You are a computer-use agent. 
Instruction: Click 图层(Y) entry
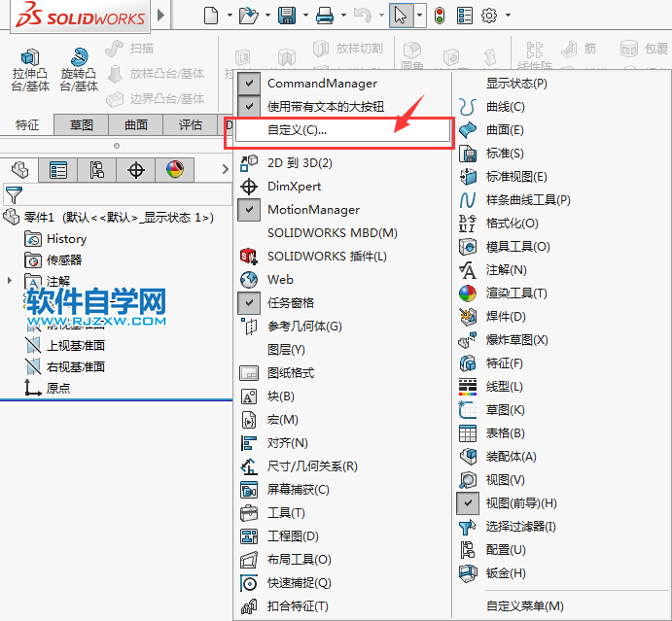[286, 350]
